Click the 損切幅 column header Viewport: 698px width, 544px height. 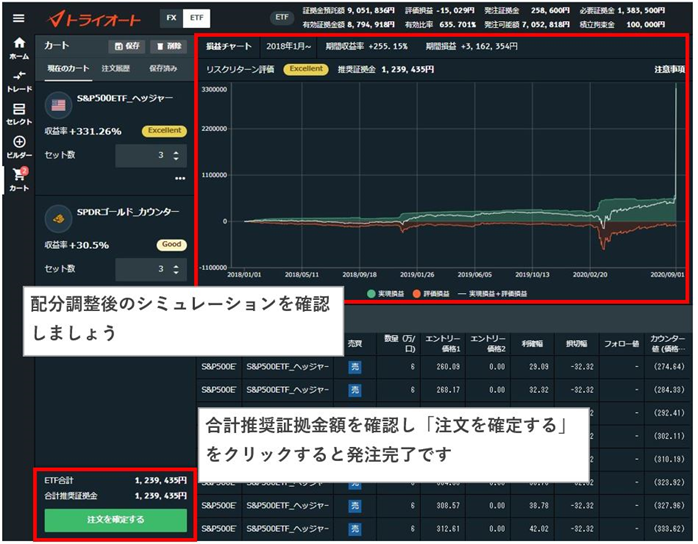click(576, 344)
